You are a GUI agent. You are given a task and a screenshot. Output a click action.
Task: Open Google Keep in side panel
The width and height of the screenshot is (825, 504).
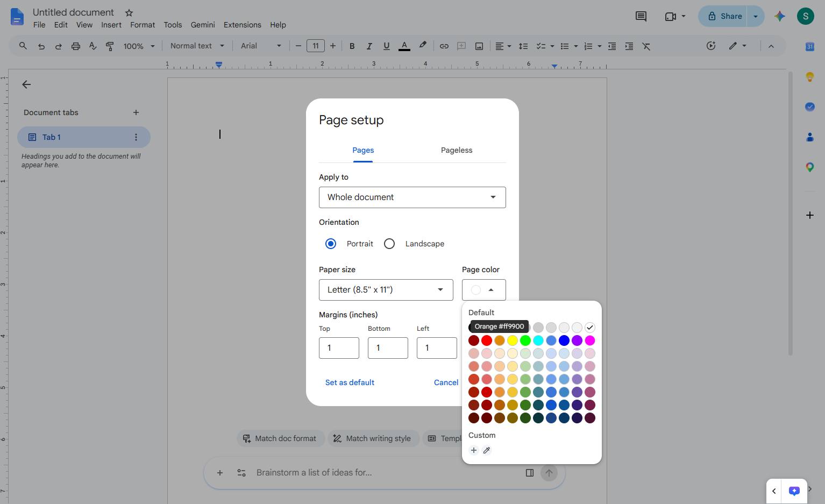click(x=810, y=77)
